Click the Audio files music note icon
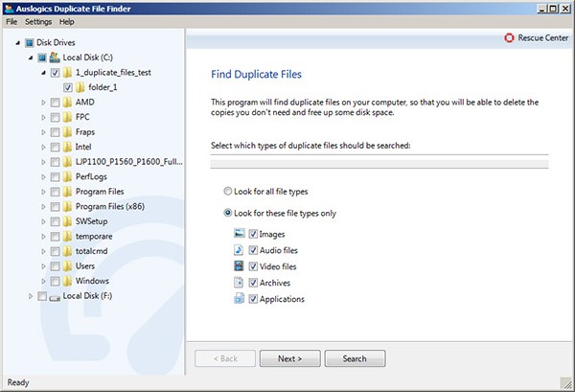 pyautogui.click(x=240, y=250)
